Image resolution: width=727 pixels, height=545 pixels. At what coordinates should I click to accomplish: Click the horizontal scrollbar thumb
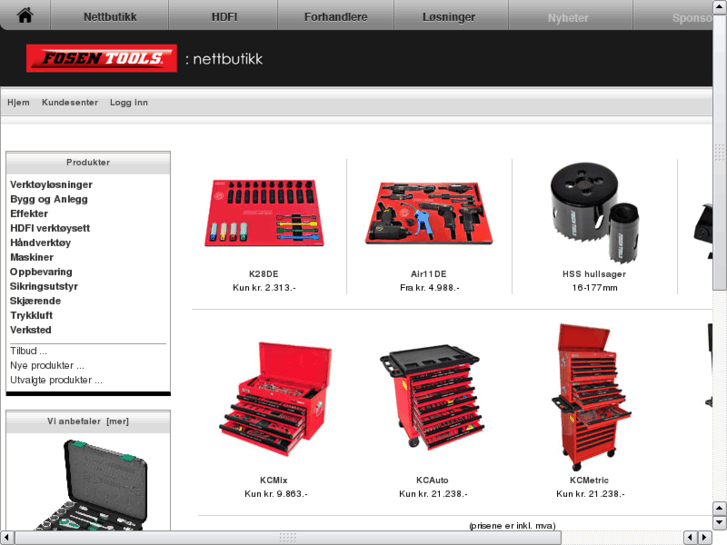pyautogui.click(x=288, y=538)
